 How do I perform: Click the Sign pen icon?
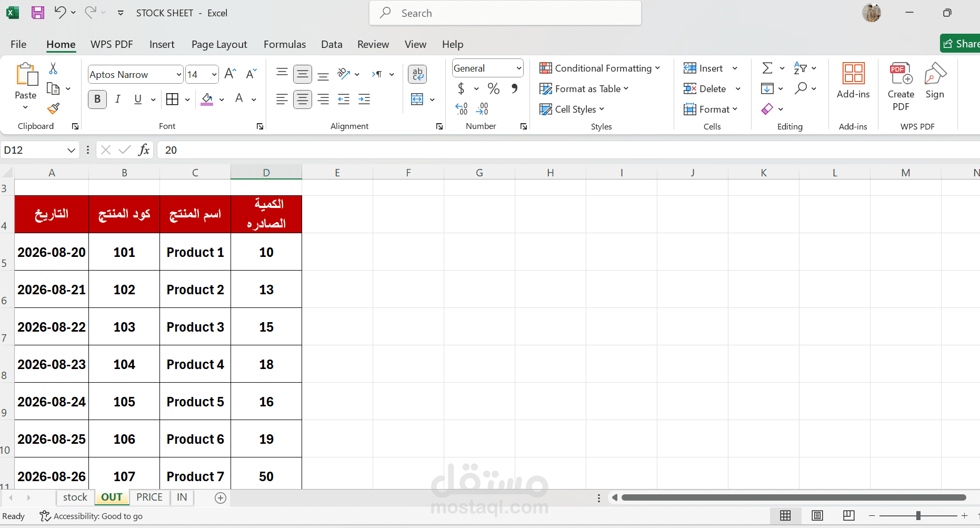pos(935,74)
